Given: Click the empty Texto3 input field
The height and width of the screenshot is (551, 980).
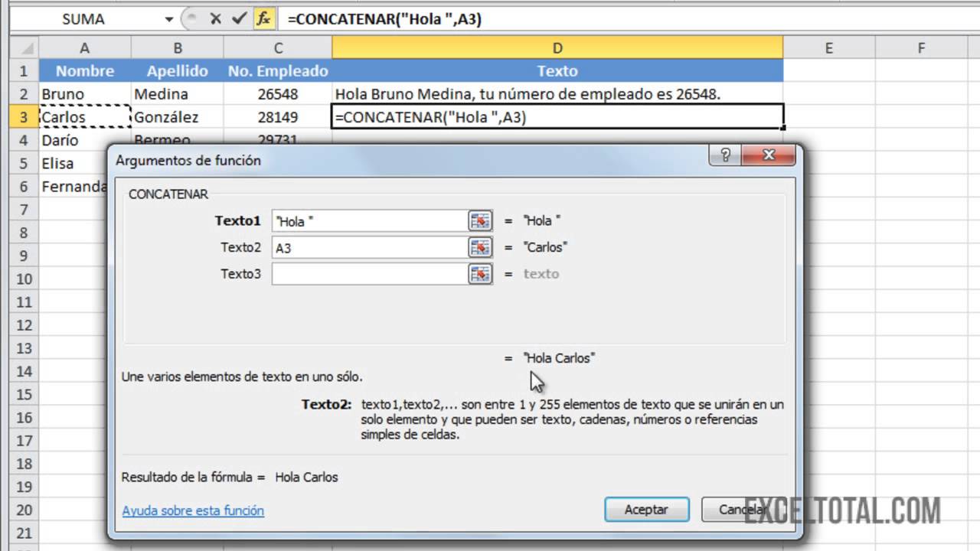Looking at the screenshot, I should [x=370, y=274].
